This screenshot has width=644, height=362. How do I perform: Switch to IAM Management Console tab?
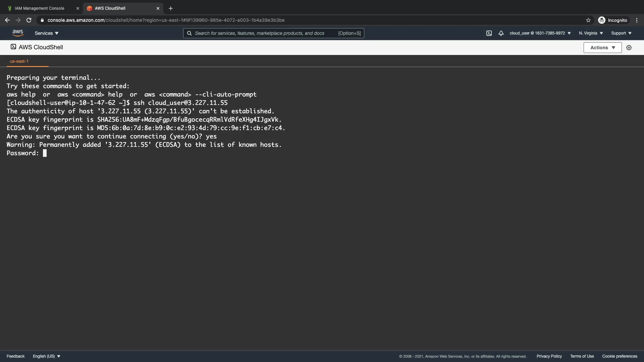40,8
